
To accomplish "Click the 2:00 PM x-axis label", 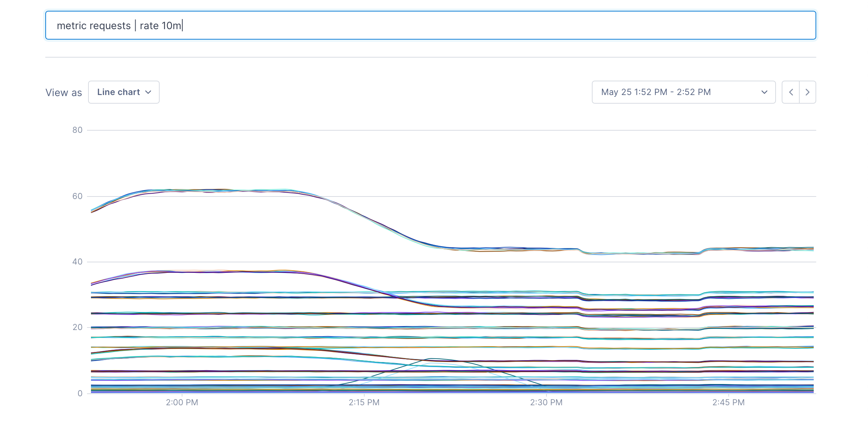I will point(182,402).
